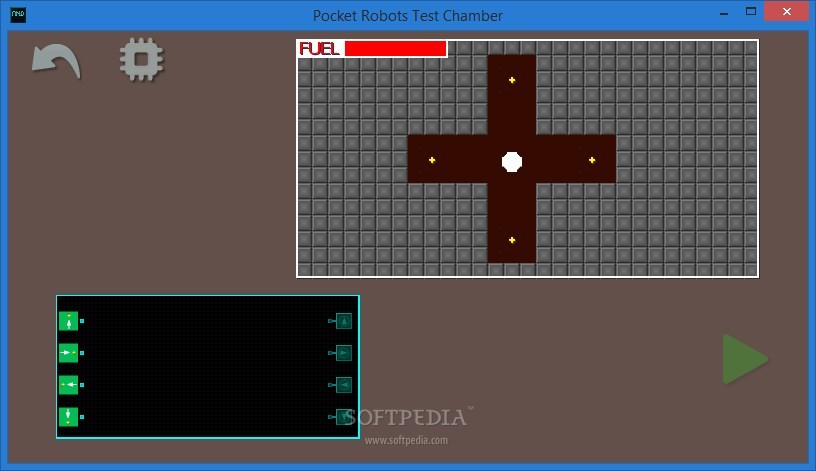Click the output pin of the left-arrow sensor
The width and height of the screenshot is (816, 471).
coord(82,385)
